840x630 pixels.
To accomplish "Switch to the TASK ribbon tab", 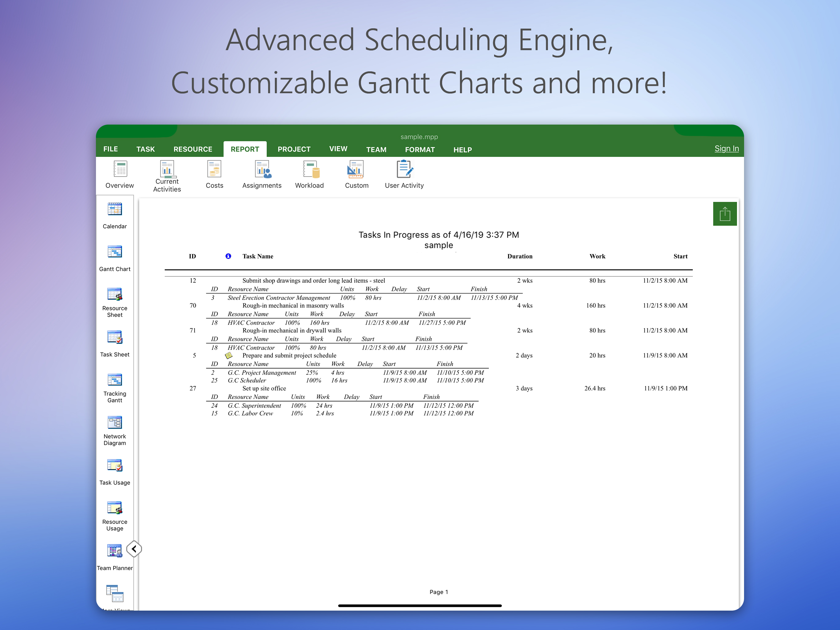I will tap(145, 149).
